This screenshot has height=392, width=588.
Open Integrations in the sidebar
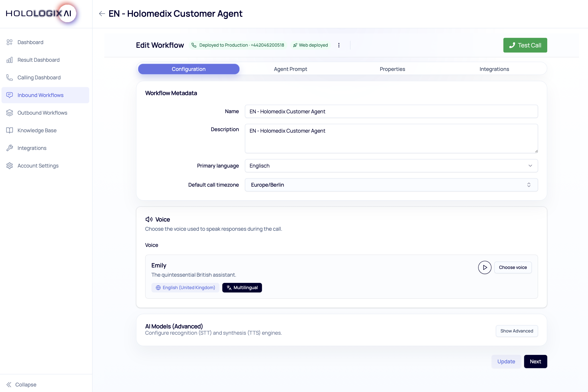pyautogui.click(x=45, y=148)
